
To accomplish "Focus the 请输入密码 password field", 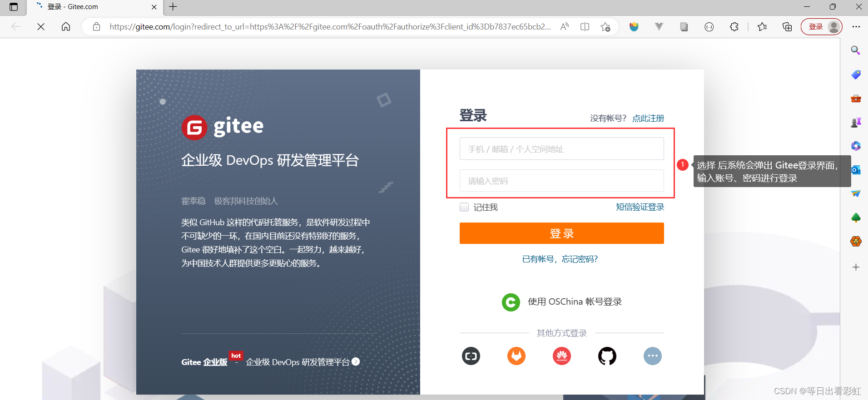I will tap(561, 181).
